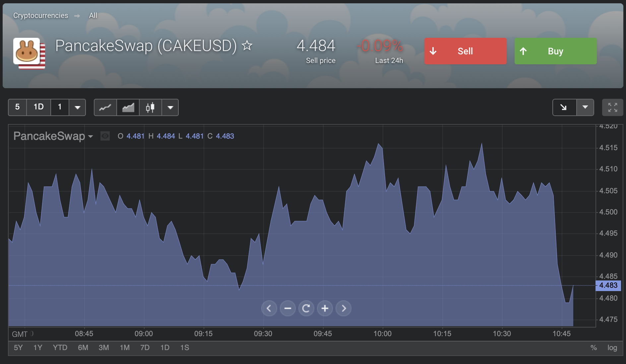Click the red Sell button
Image resolution: width=626 pixels, height=364 pixels.
465,51
